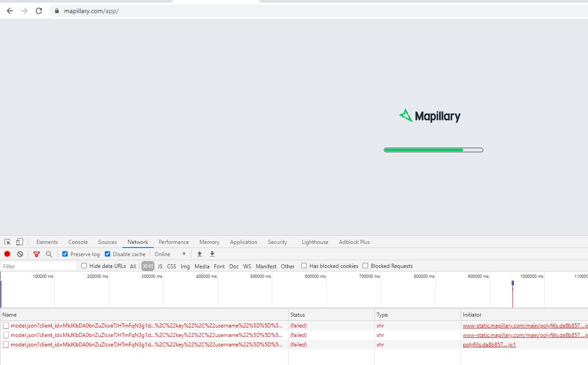Screen dimensions: 588x365
Task: Filter requests by JS
Action: click(x=160, y=267)
